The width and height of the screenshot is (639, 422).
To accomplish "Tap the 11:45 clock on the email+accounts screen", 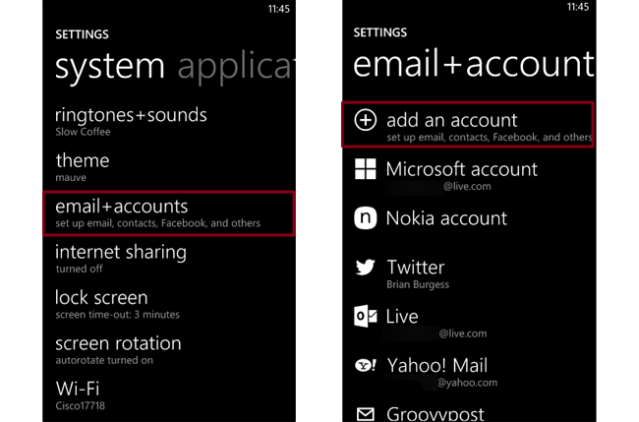I will tap(578, 7).
